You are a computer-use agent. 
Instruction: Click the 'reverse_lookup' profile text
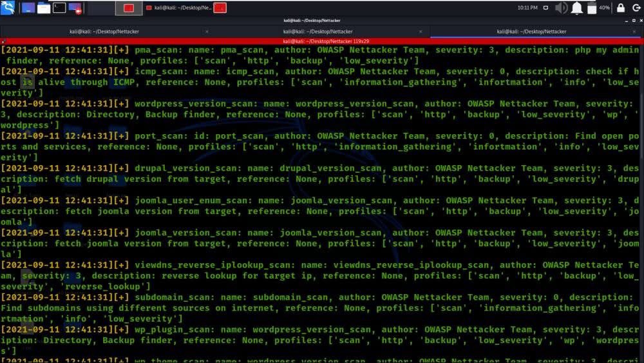coord(103,286)
